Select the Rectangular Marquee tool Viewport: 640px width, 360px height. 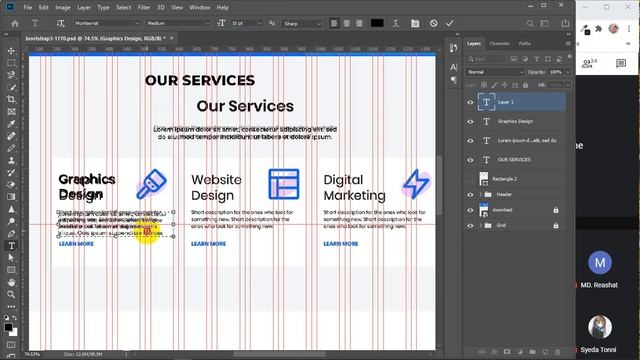[11, 63]
